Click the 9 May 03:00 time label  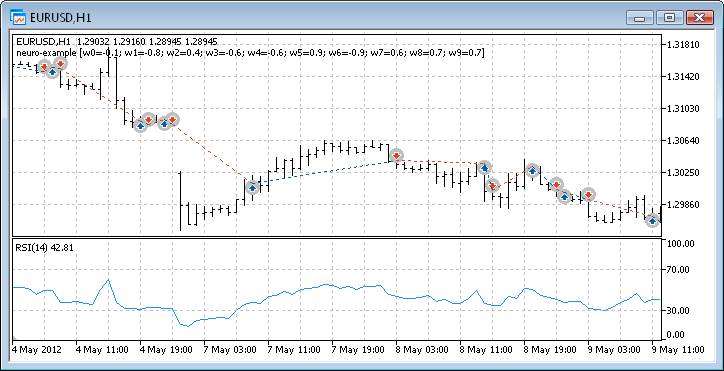coord(615,349)
